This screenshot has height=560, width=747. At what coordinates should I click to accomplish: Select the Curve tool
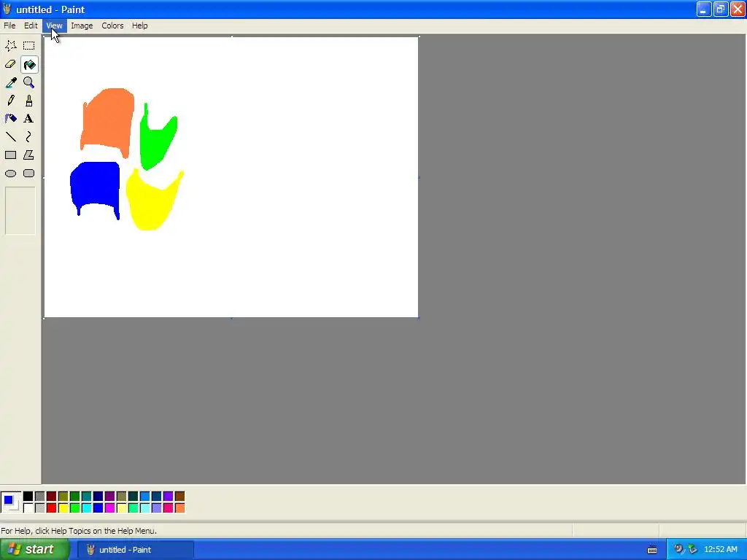(x=29, y=137)
